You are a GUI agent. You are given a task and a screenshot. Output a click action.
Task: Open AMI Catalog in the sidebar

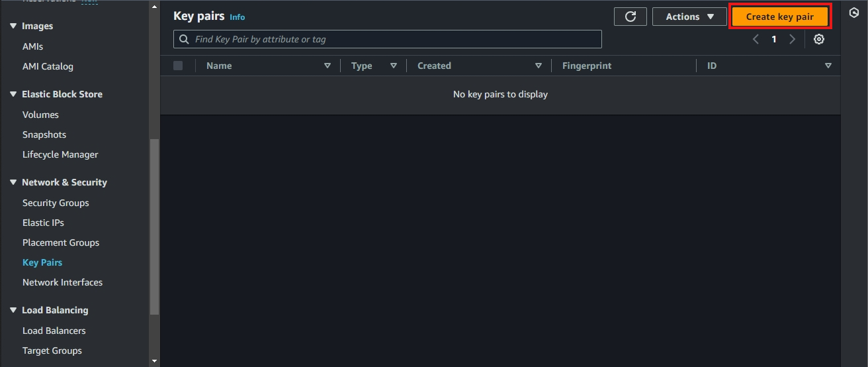48,66
